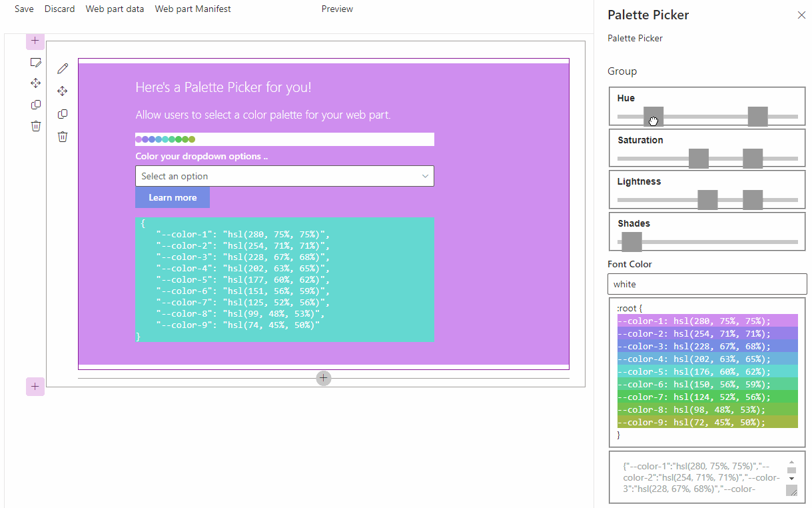Click the text area resize grip
Viewport: 812px width, 508px height.
pos(792,491)
